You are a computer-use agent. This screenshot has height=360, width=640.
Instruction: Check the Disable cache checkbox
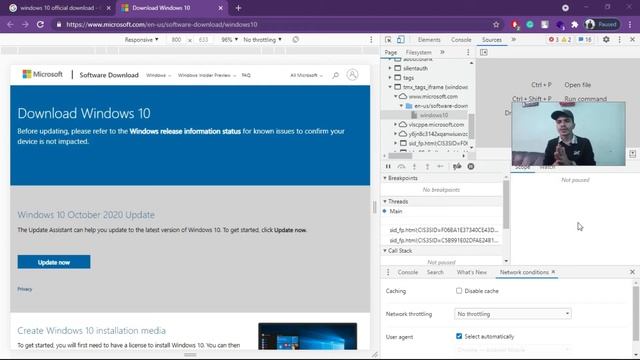pos(459,291)
